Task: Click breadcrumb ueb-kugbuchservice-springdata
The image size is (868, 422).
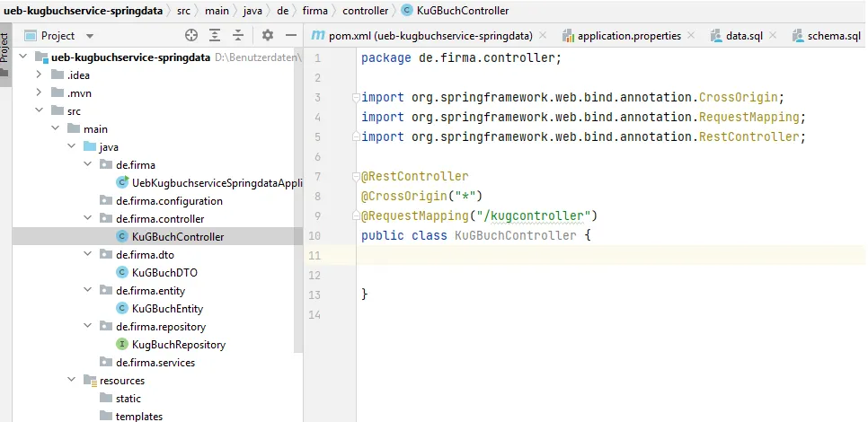Action: click(83, 11)
